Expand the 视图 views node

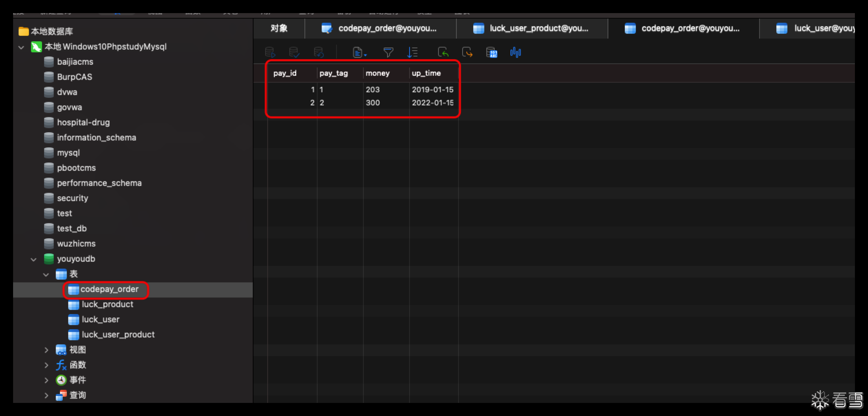(x=46, y=350)
